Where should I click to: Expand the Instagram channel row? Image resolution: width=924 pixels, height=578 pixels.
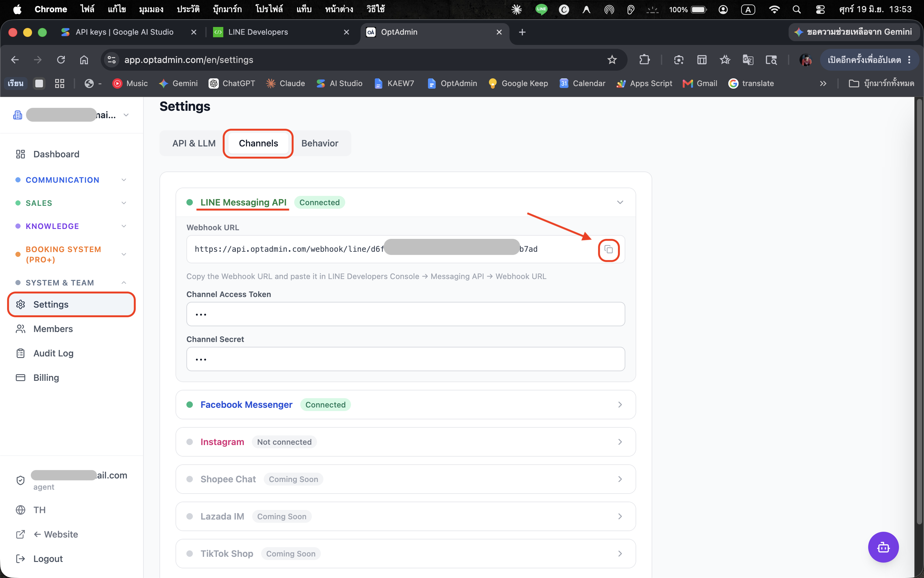click(x=406, y=442)
